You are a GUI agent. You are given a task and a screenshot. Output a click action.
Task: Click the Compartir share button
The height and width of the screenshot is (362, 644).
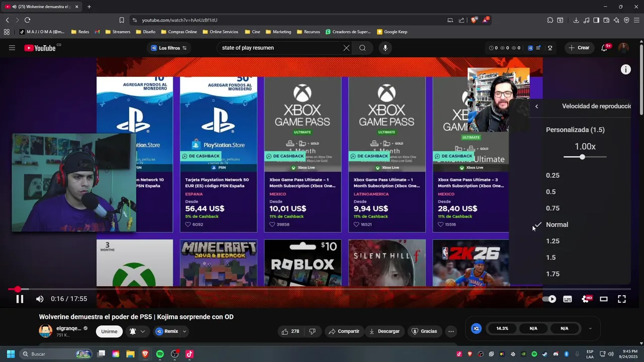[x=344, y=331]
